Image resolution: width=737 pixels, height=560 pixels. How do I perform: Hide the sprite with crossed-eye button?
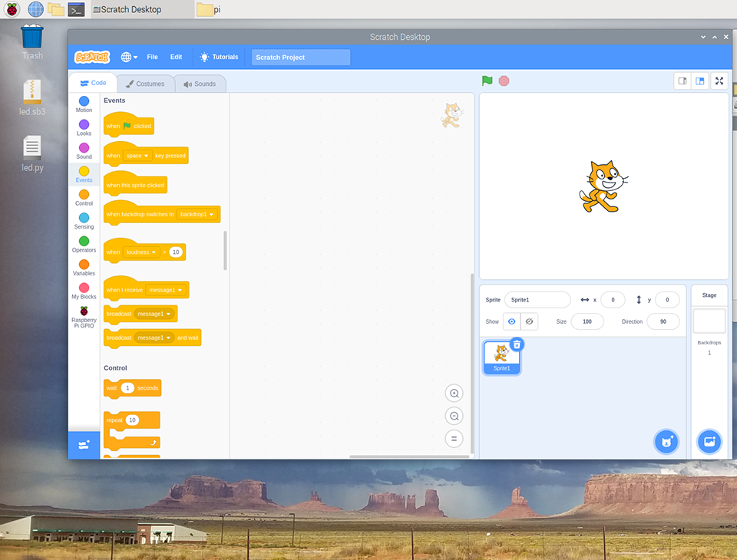tap(529, 321)
